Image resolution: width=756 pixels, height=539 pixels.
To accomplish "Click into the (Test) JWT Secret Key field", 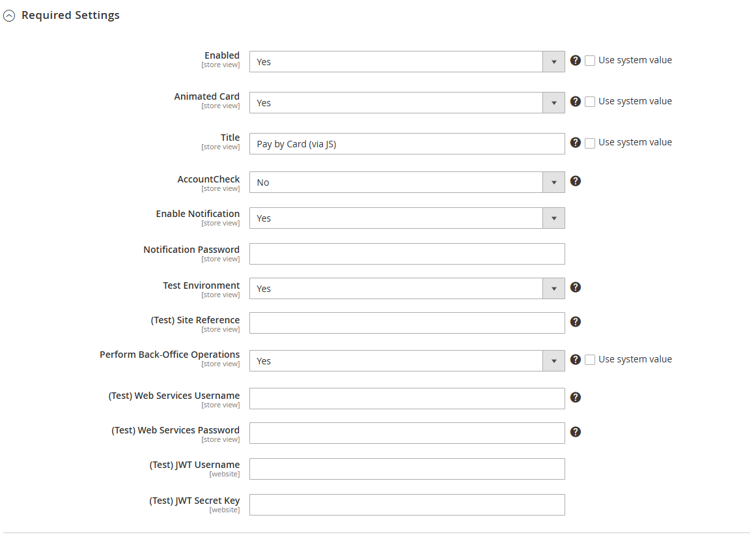I will [407, 504].
